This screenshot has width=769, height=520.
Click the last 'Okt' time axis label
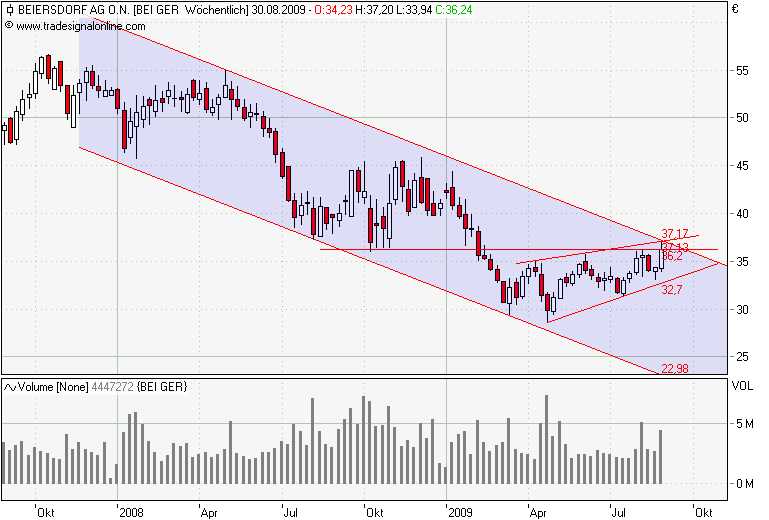click(704, 513)
